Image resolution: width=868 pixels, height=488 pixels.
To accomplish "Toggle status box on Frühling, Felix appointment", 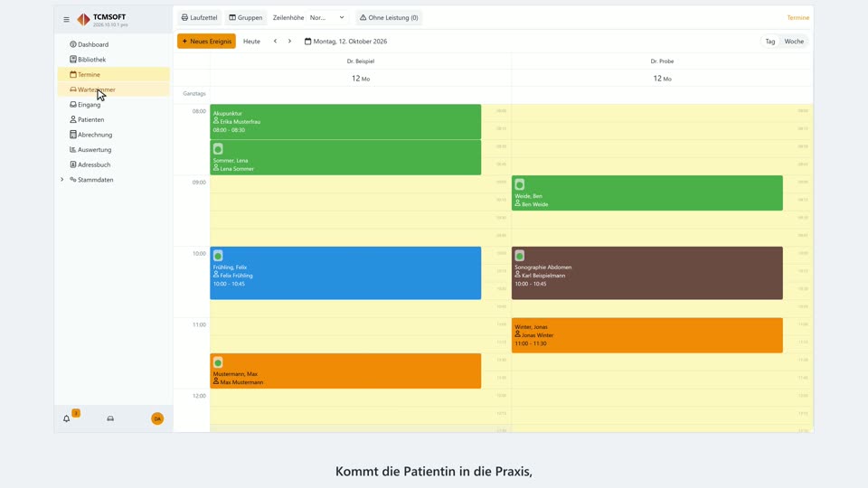I will point(218,256).
